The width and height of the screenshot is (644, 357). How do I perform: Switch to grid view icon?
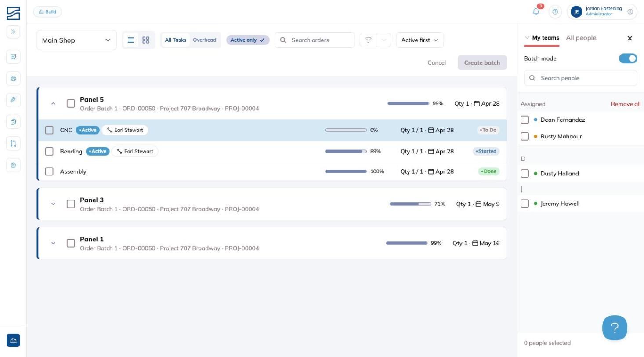(x=146, y=40)
